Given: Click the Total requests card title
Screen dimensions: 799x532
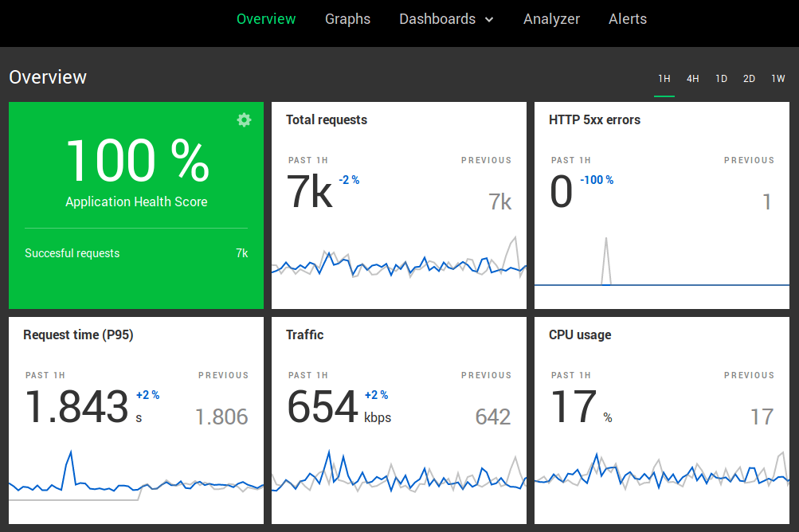Looking at the screenshot, I should (x=327, y=120).
